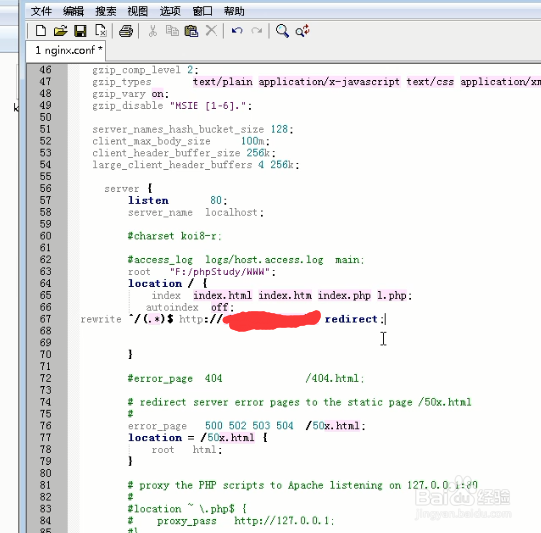Click the Open file folder icon
The height and width of the screenshot is (533, 541).
coord(60,31)
